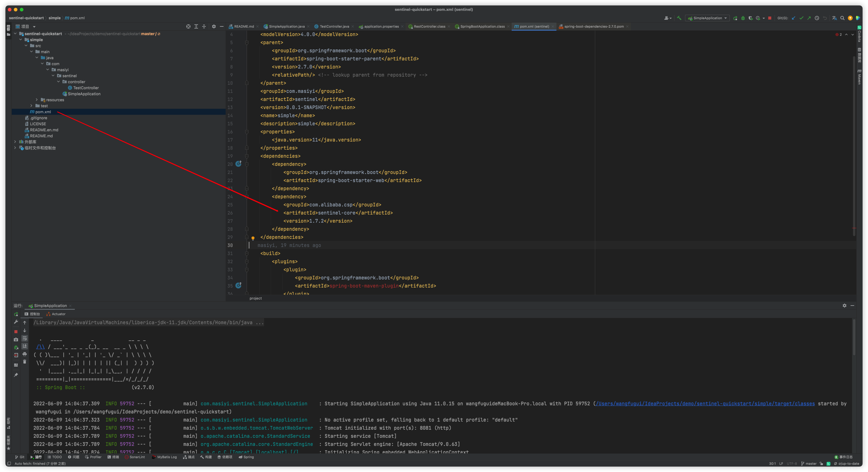
Task: Open the SonarLint tool window button
Action: pyautogui.click(x=135, y=457)
